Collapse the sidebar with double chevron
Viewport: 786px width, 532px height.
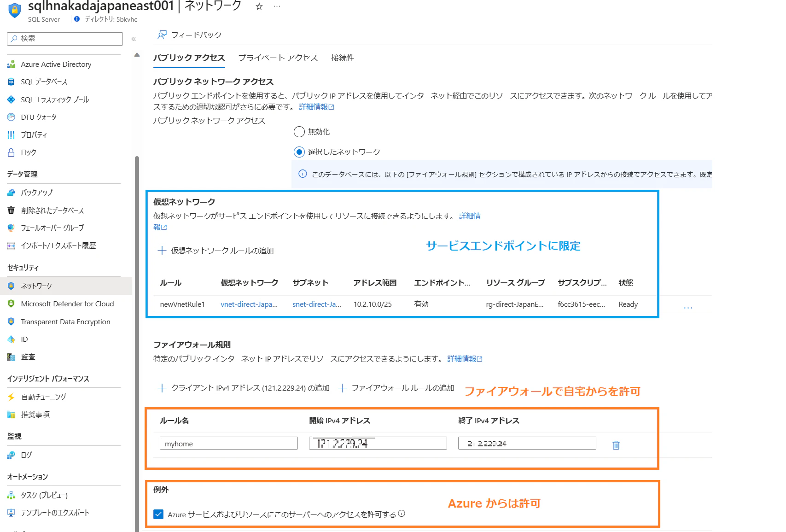click(134, 39)
